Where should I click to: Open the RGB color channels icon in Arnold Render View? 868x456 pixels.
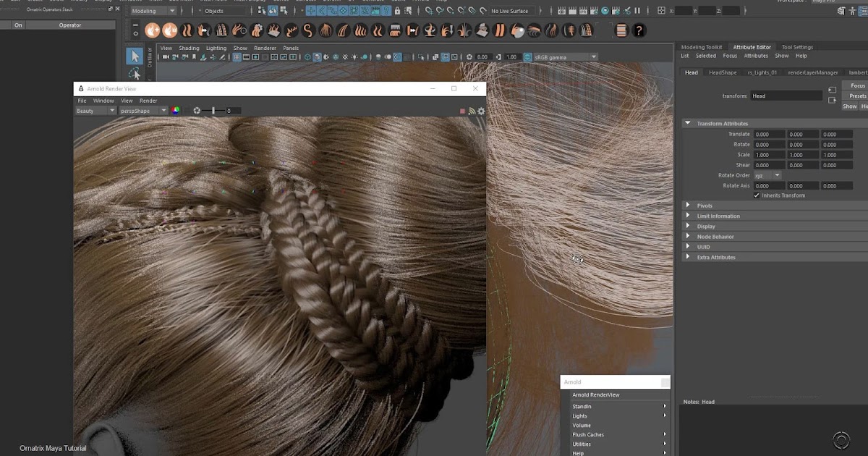coord(175,111)
